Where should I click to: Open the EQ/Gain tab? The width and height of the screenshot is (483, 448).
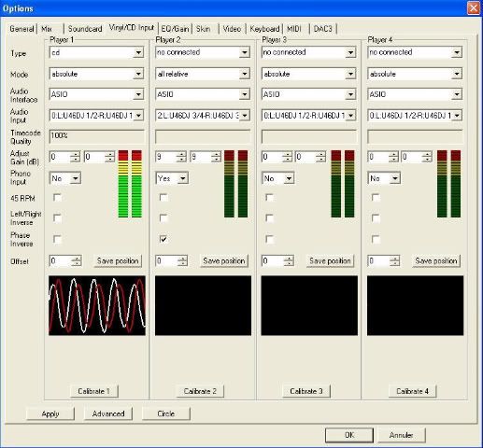pyautogui.click(x=175, y=29)
